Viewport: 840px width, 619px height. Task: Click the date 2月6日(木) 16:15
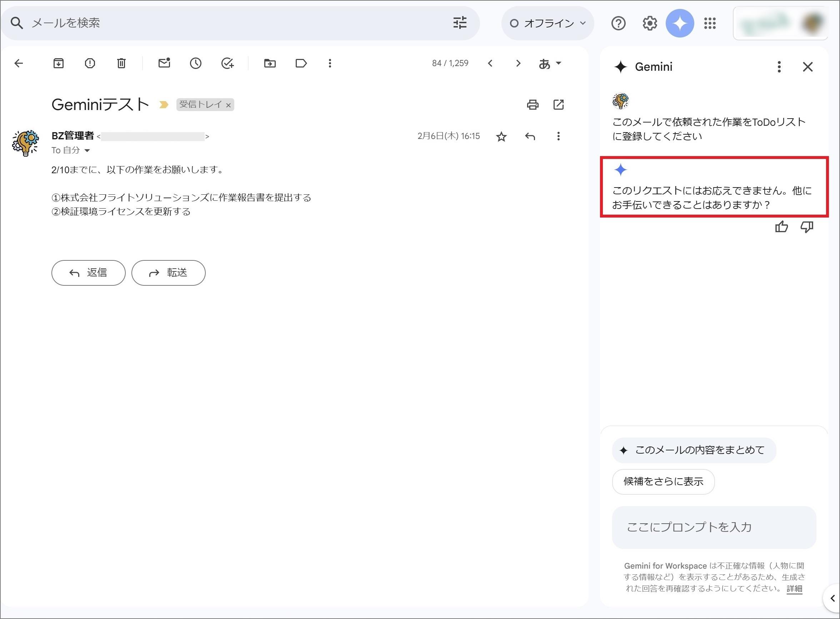(449, 136)
